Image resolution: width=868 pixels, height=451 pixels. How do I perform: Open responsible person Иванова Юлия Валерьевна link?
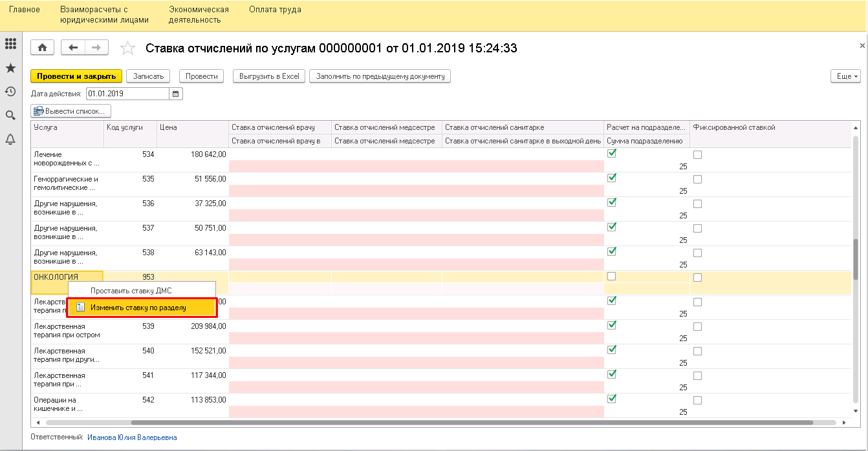[132, 437]
